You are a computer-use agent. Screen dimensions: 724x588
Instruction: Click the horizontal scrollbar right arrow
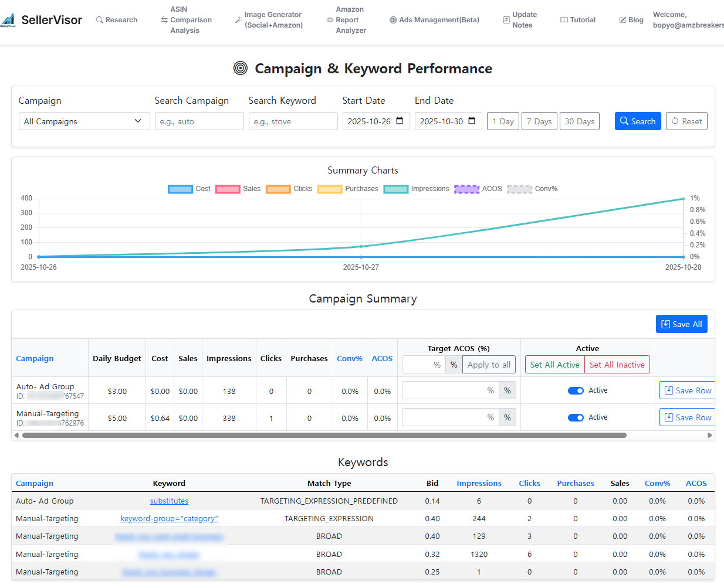click(x=710, y=436)
